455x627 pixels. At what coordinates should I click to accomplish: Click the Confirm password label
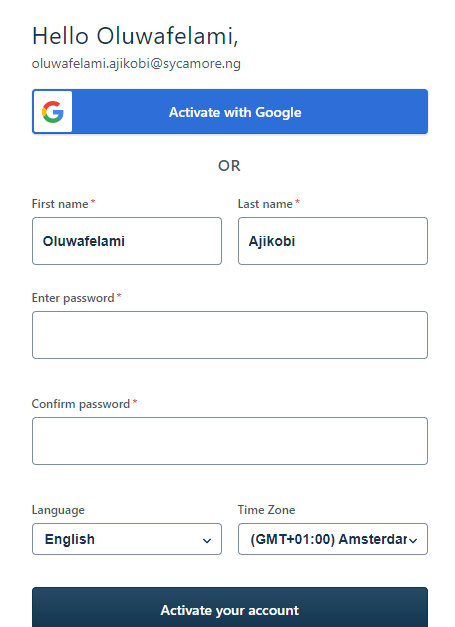[81, 404]
